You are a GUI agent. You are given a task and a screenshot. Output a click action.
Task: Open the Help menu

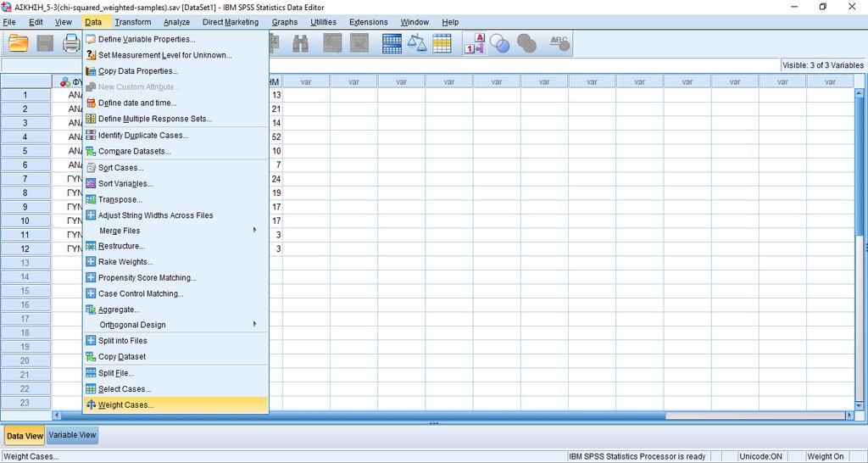(450, 22)
